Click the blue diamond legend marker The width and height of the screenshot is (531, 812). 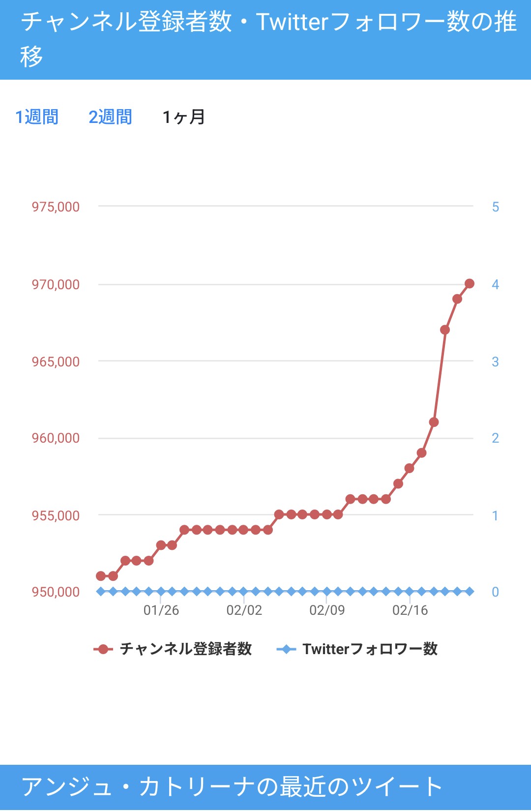pos(286,649)
